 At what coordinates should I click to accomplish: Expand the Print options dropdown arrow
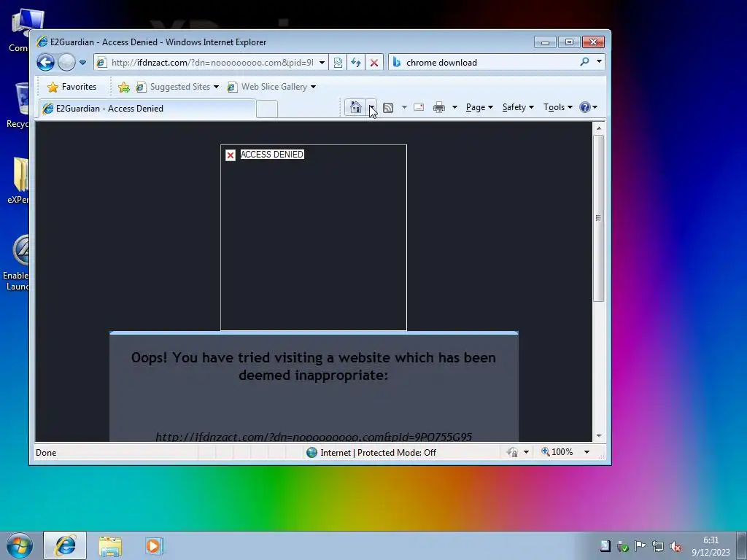454,108
